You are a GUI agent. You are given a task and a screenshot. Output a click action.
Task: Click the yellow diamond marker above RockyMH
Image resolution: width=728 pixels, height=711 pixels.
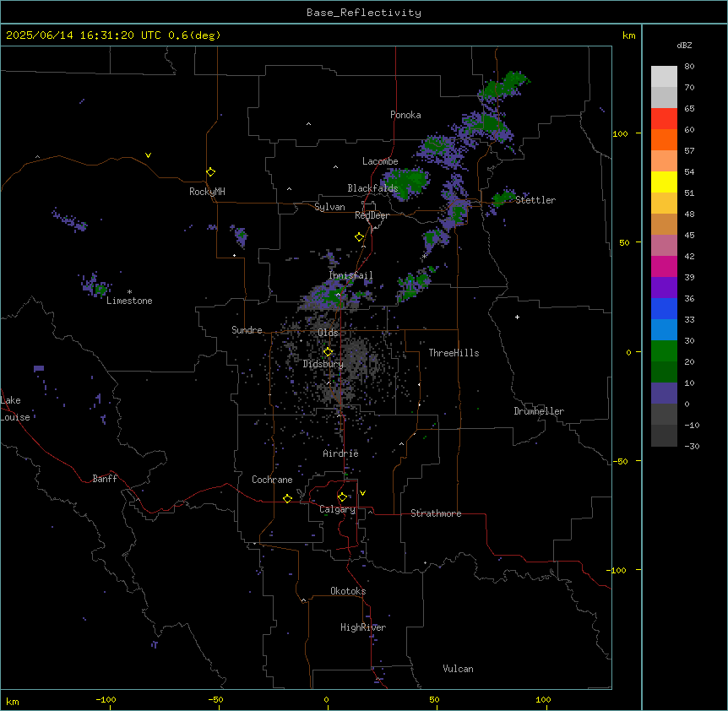(210, 172)
